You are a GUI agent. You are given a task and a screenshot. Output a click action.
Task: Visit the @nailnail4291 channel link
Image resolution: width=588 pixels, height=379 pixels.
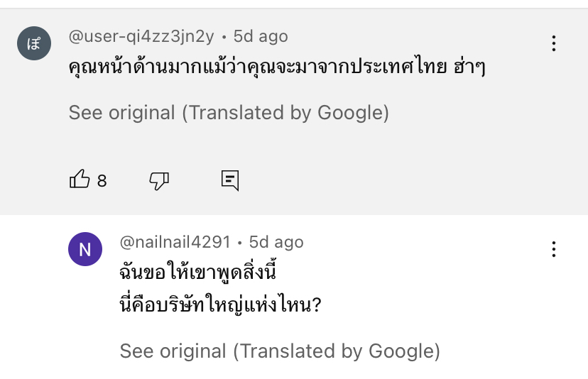point(175,242)
